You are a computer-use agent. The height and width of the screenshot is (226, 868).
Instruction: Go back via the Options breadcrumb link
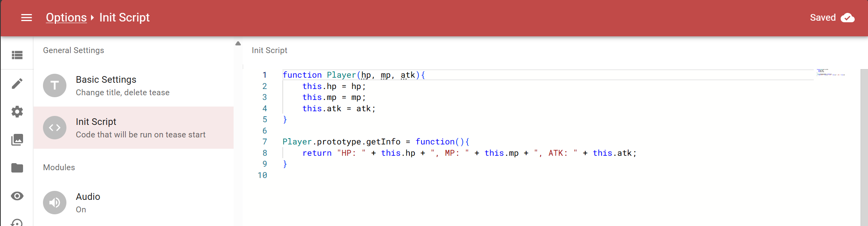(66, 18)
